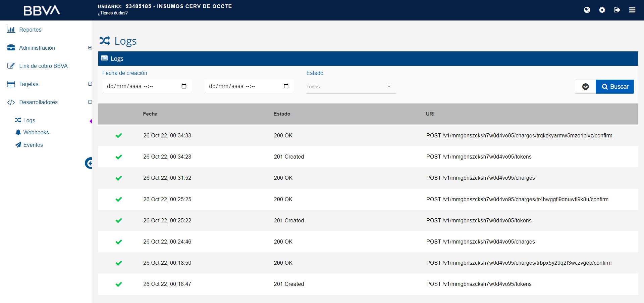Click the green check for 00:18:47 log
Image resolution: width=644 pixels, height=303 pixels.
(119, 284)
